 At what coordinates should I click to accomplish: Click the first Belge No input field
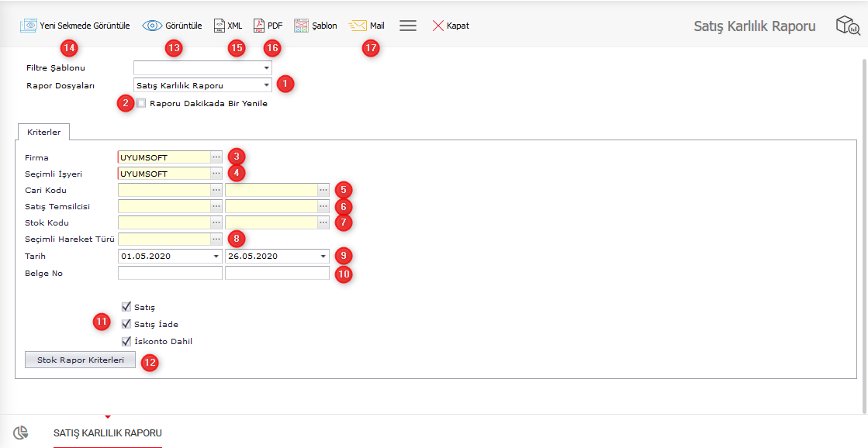(170, 273)
